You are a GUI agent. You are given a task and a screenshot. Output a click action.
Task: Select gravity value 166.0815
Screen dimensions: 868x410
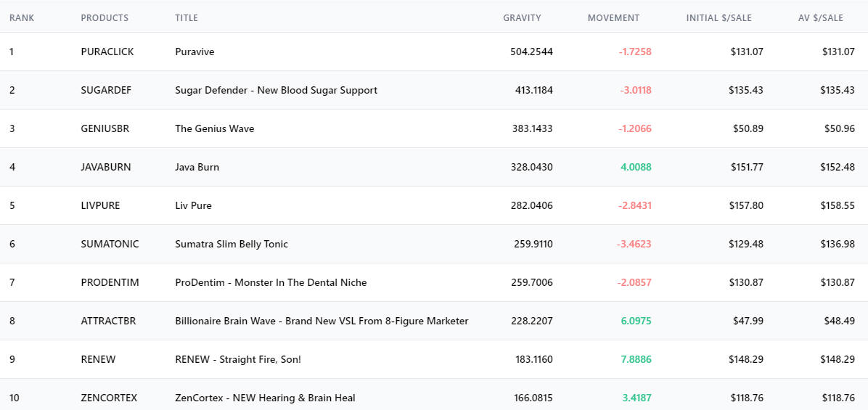click(533, 398)
